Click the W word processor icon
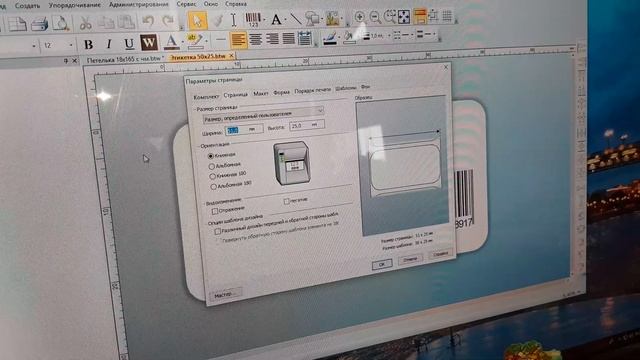This screenshot has width=640, height=360. coord(149,42)
